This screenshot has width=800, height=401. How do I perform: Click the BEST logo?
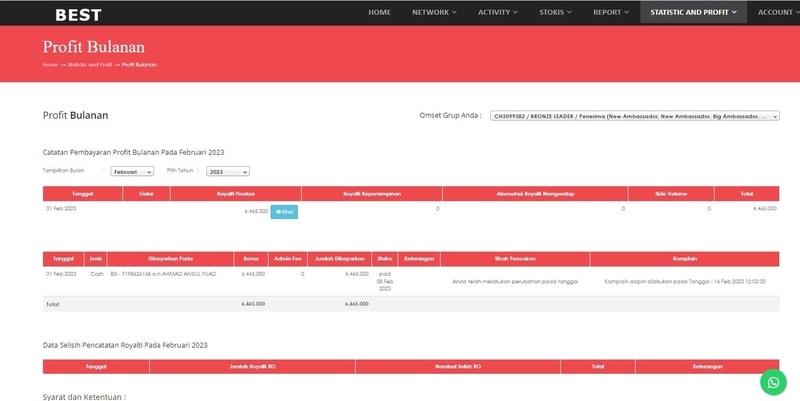[78, 13]
